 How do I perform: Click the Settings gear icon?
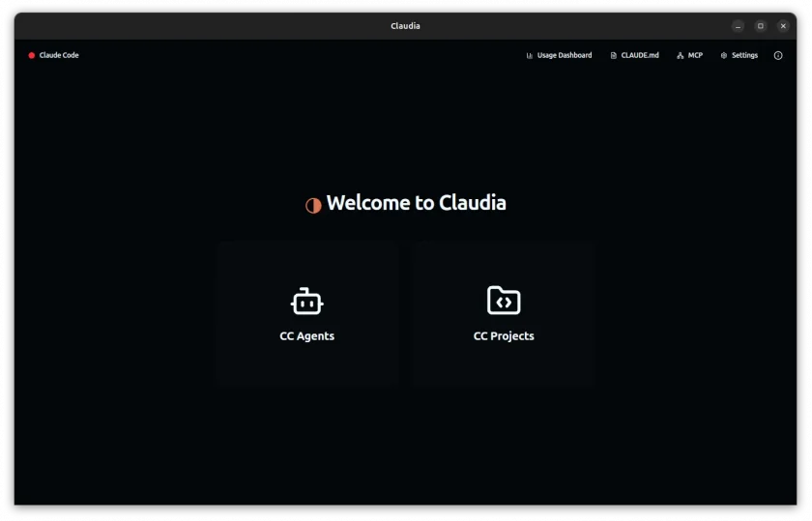(723, 55)
